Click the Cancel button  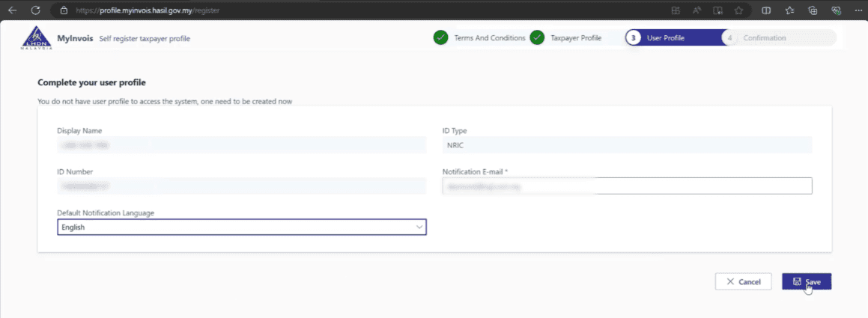click(743, 281)
